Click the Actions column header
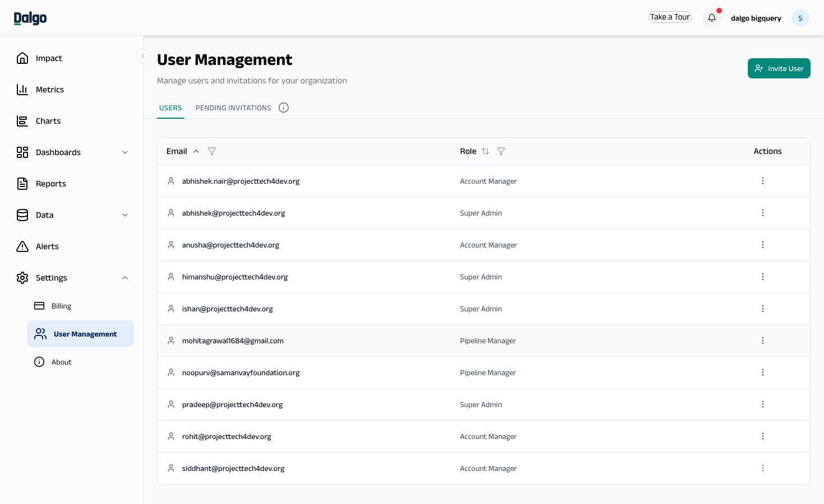 [x=767, y=151]
